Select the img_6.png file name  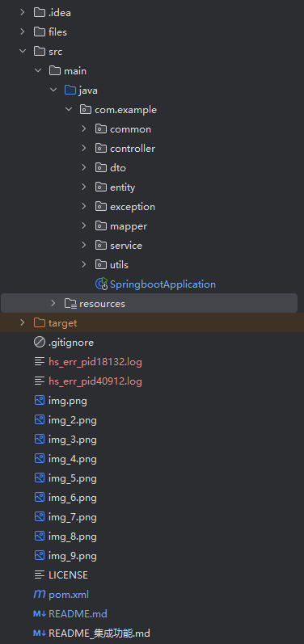click(x=73, y=498)
